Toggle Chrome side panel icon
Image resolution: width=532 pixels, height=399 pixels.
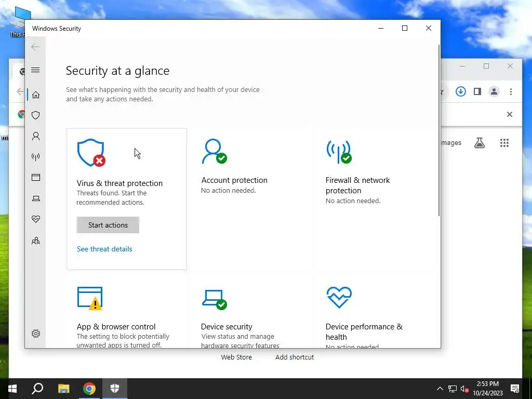tap(477, 91)
